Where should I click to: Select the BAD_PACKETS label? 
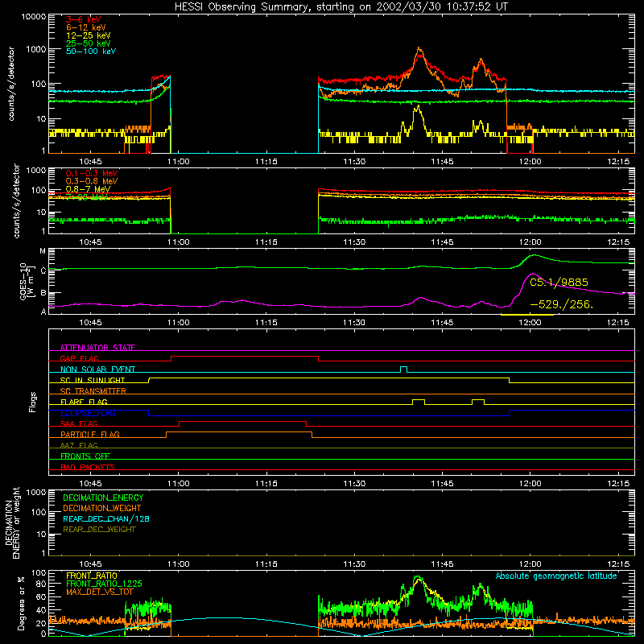tap(88, 468)
